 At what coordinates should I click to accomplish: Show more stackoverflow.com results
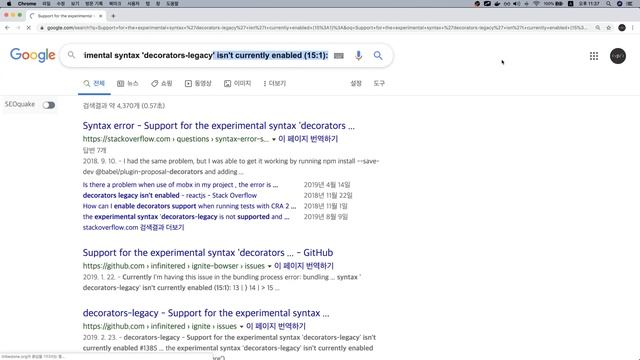coord(133,227)
